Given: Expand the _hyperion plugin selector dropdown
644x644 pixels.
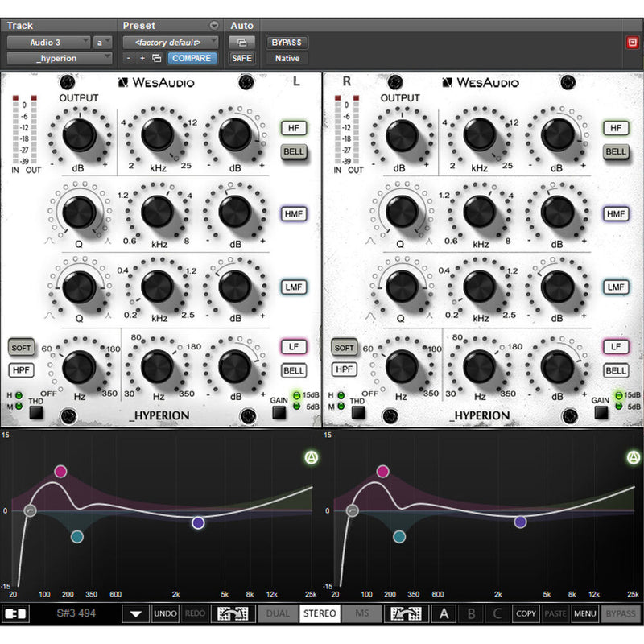Looking at the screenshot, I should [60, 58].
